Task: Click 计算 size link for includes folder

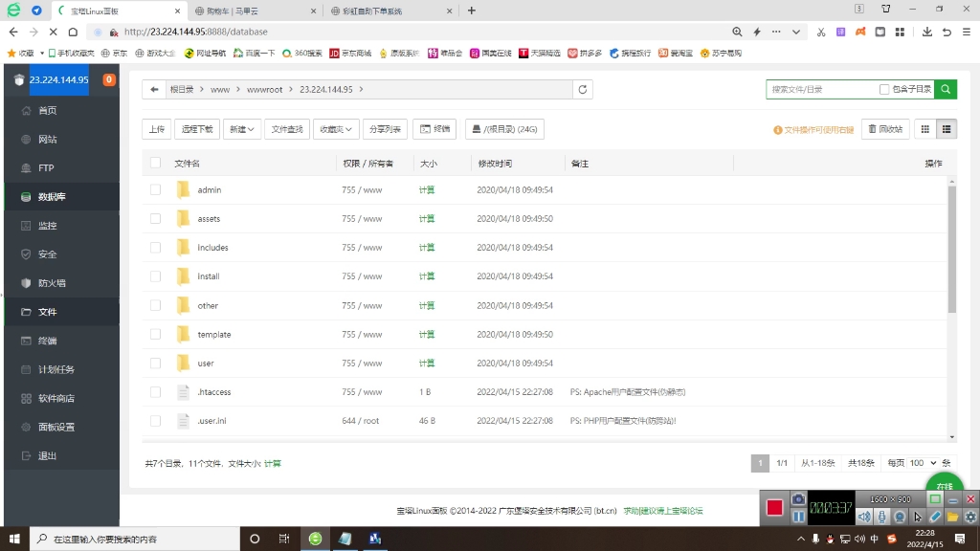Action: (x=427, y=248)
